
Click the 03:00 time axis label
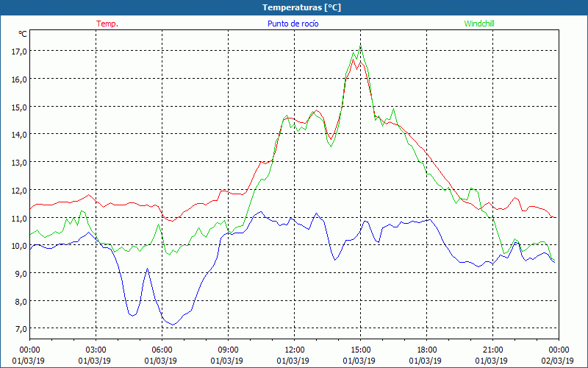click(x=96, y=350)
